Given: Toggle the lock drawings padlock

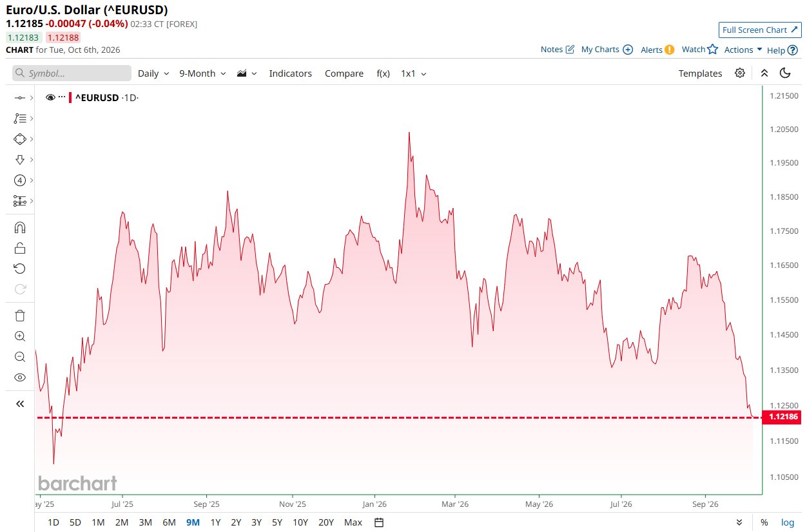Looking at the screenshot, I should pyautogui.click(x=19, y=248).
